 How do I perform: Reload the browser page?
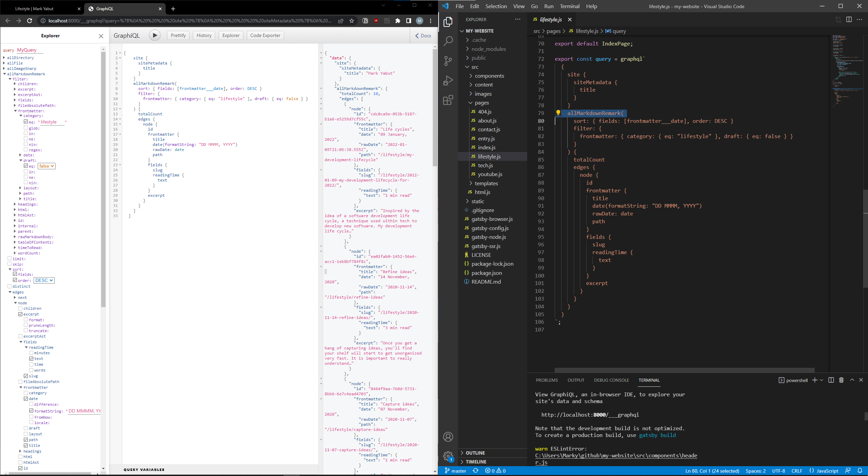click(x=30, y=21)
